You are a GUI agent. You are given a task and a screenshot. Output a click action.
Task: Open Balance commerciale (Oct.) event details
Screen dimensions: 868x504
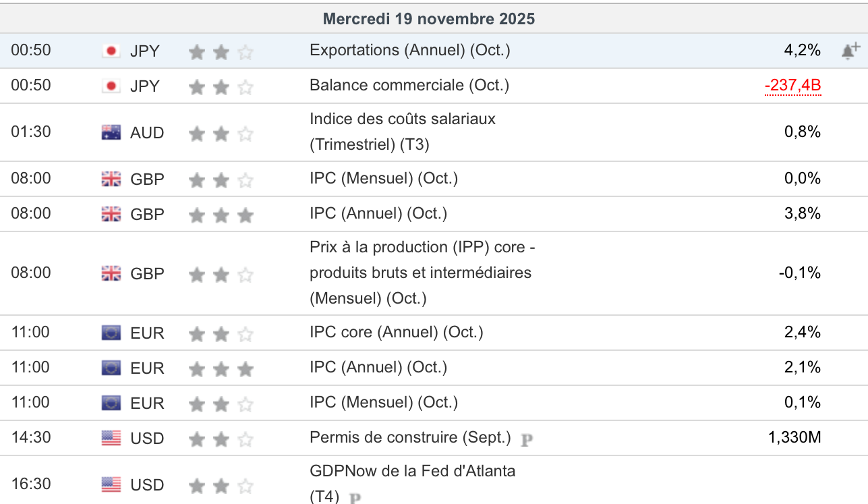pos(409,86)
